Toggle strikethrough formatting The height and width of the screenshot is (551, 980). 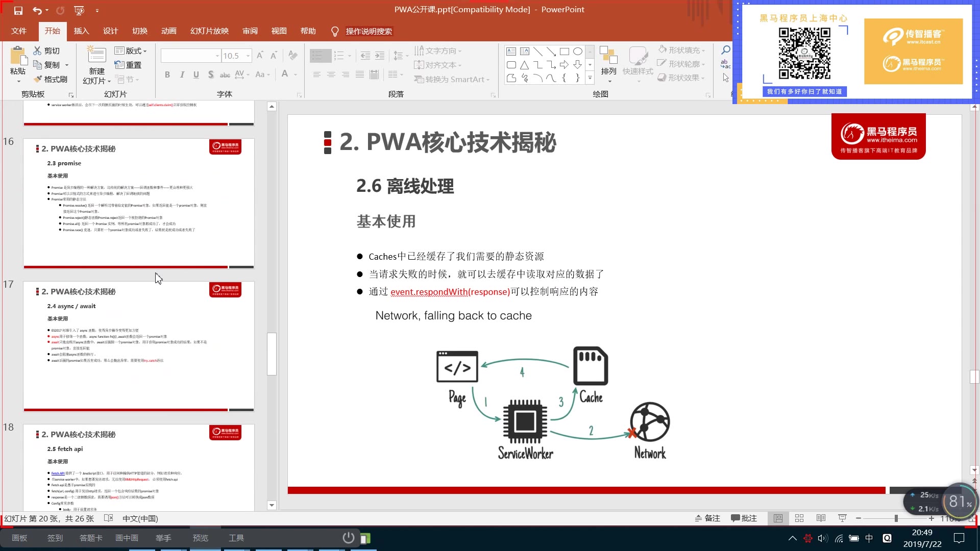(225, 74)
